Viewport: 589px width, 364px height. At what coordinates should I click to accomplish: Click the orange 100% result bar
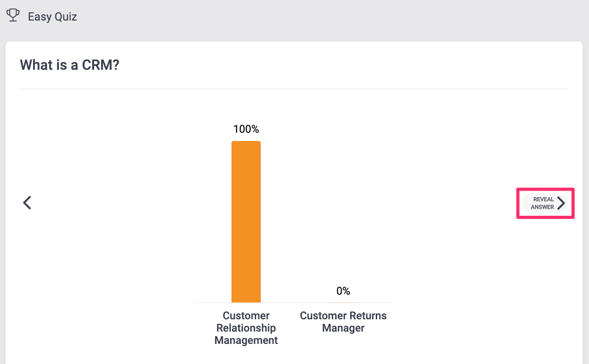click(x=246, y=222)
